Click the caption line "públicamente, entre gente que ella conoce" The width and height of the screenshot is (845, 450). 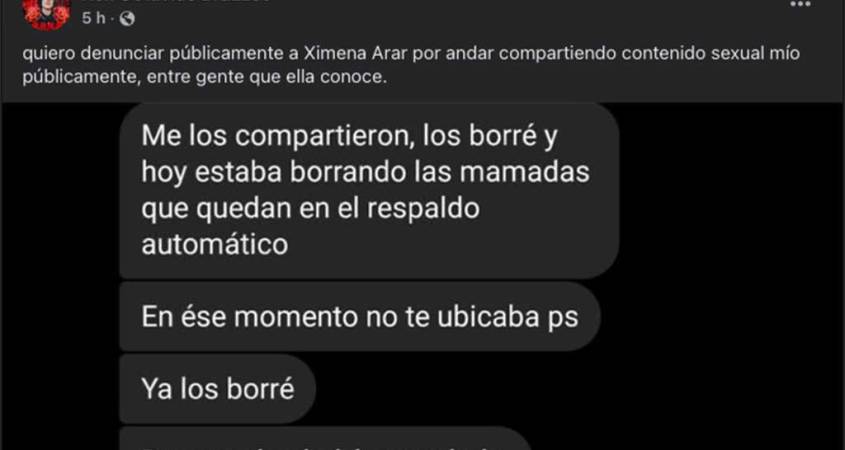(x=205, y=78)
